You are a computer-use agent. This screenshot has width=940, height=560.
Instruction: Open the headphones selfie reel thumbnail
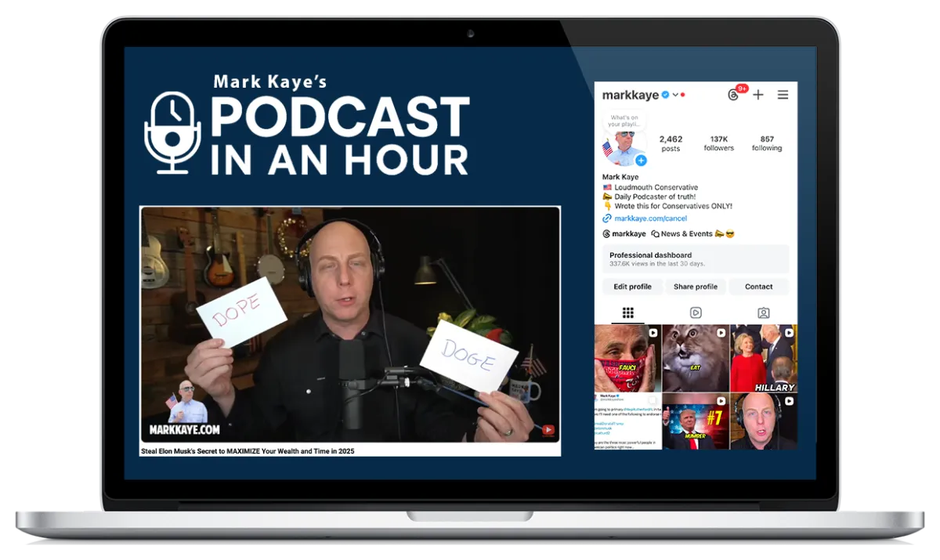(x=764, y=421)
